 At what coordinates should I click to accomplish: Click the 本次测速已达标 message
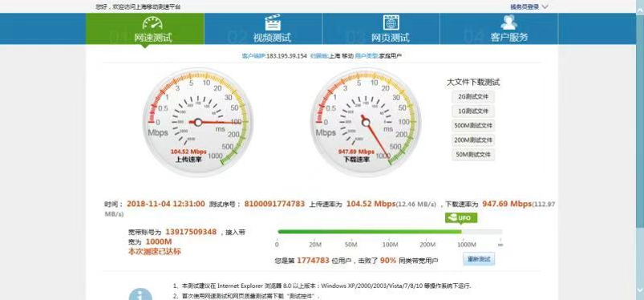tap(155, 252)
